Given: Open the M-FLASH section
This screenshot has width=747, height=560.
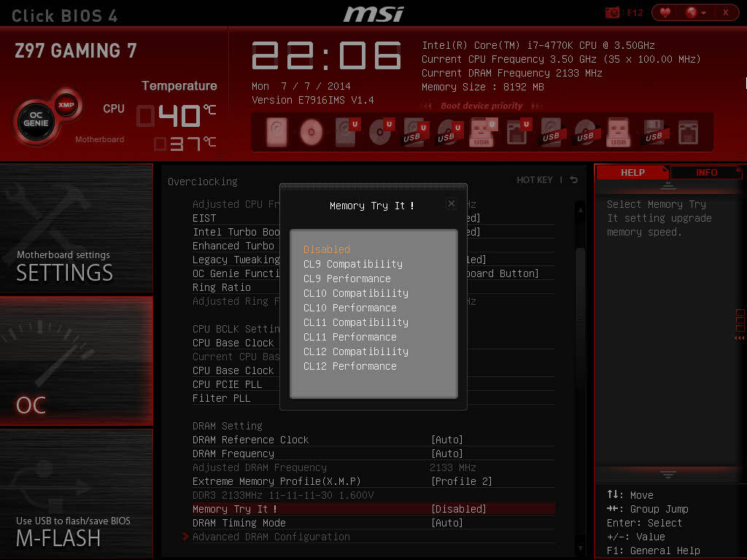Looking at the screenshot, I should click(76, 493).
